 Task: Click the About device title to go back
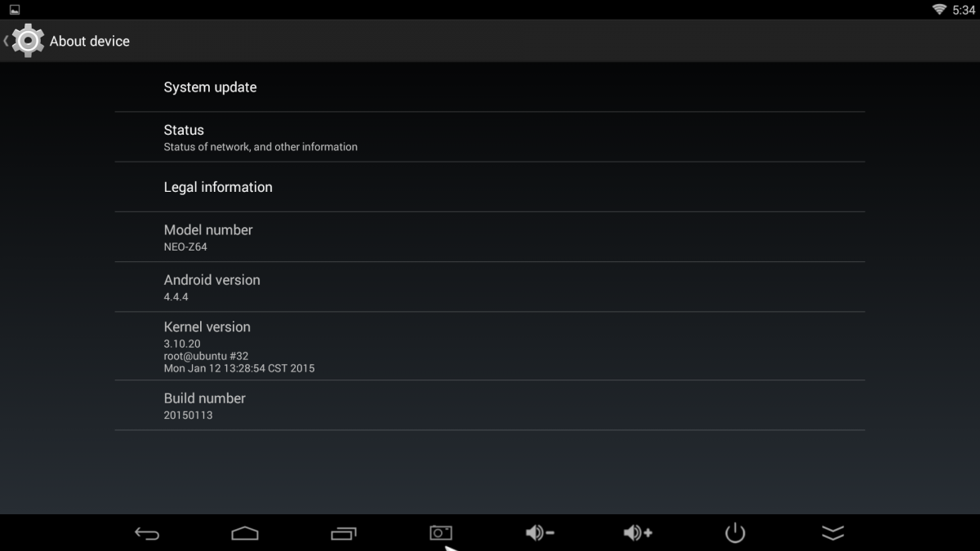click(x=90, y=41)
